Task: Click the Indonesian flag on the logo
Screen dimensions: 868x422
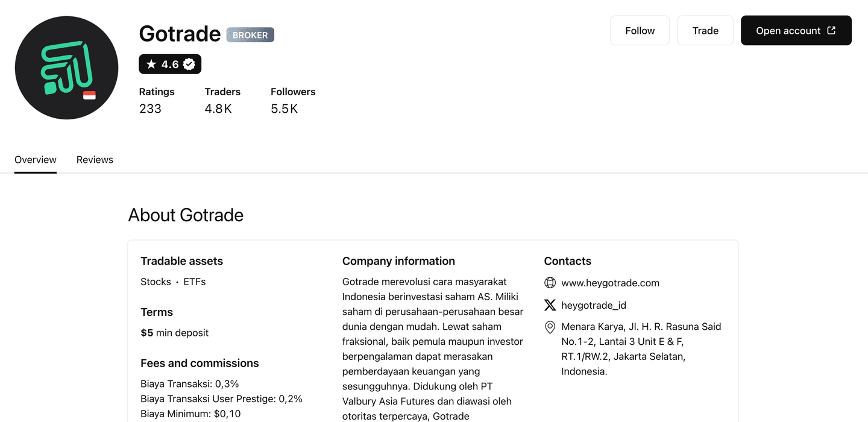Action: coord(89,95)
